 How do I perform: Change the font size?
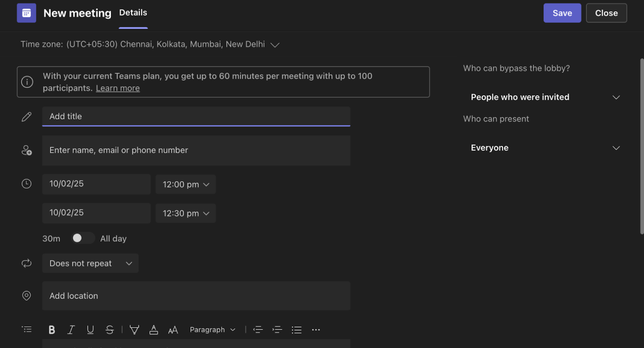(x=173, y=330)
